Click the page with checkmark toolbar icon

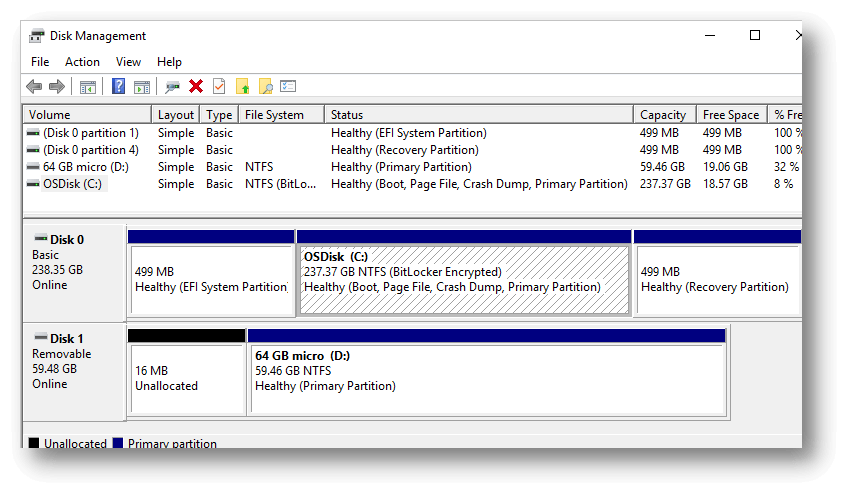point(219,86)
